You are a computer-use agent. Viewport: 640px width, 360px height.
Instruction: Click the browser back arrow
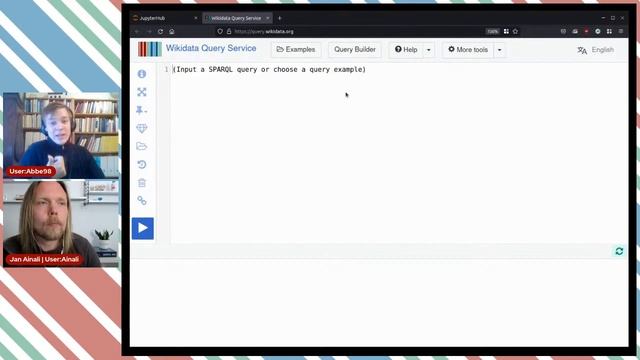pyautogui.click(x=137, y=31)
